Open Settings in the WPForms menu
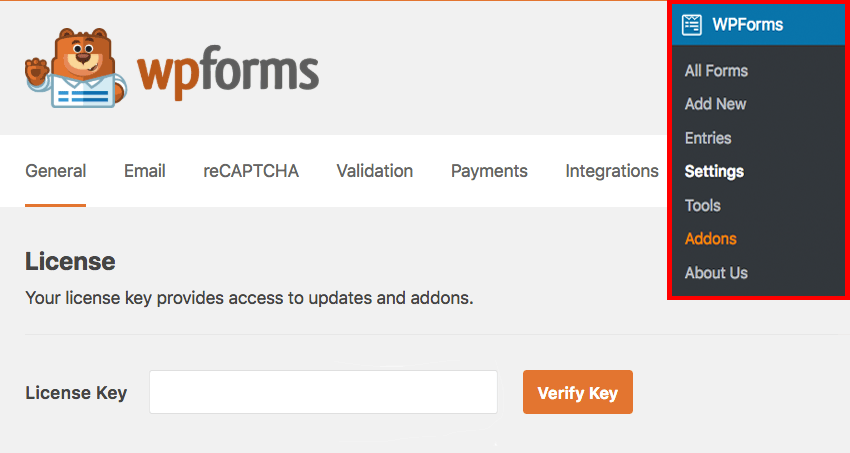Screen dimensions: 850x453 coord(714,172)
